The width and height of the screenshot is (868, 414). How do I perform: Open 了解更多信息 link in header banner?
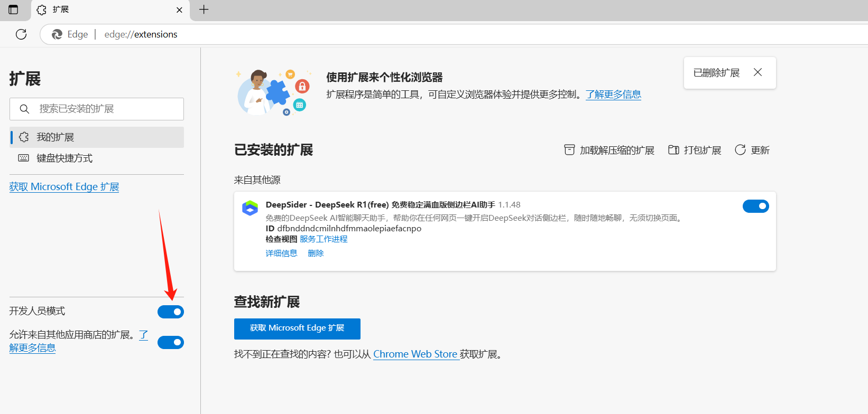click(x=613, y=95)
